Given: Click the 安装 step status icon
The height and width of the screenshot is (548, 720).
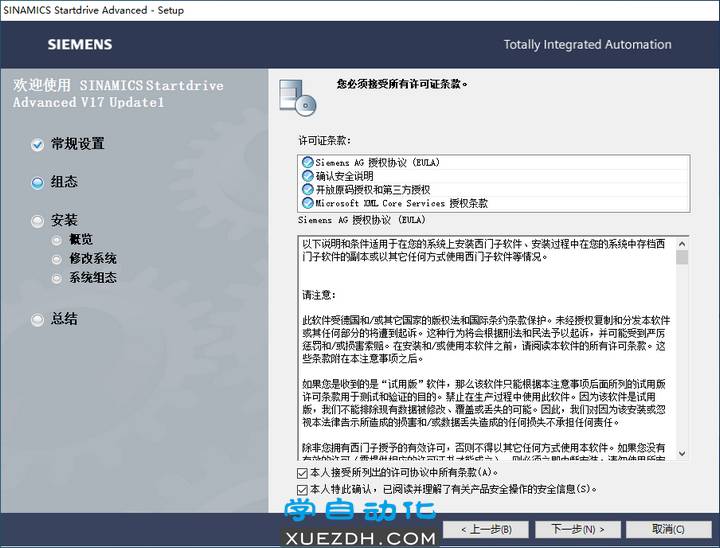Looking at the screenshot, I should [37, 221].
